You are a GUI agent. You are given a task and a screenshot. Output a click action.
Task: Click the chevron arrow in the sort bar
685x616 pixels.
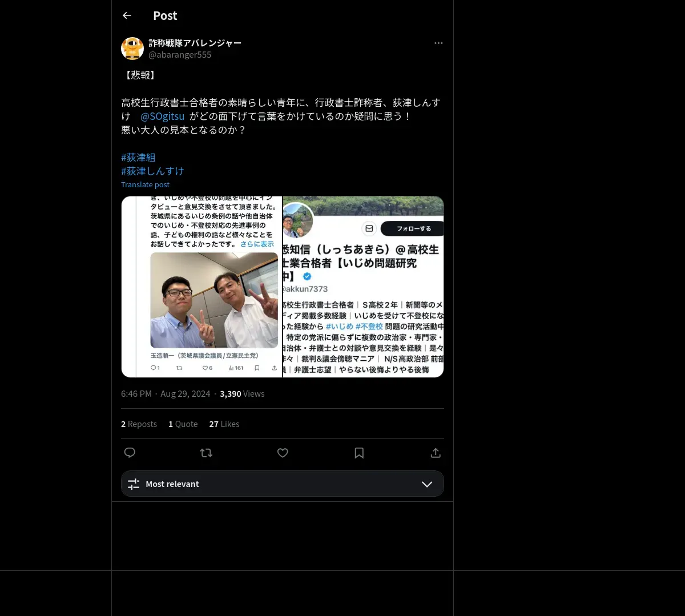(427, 484)
